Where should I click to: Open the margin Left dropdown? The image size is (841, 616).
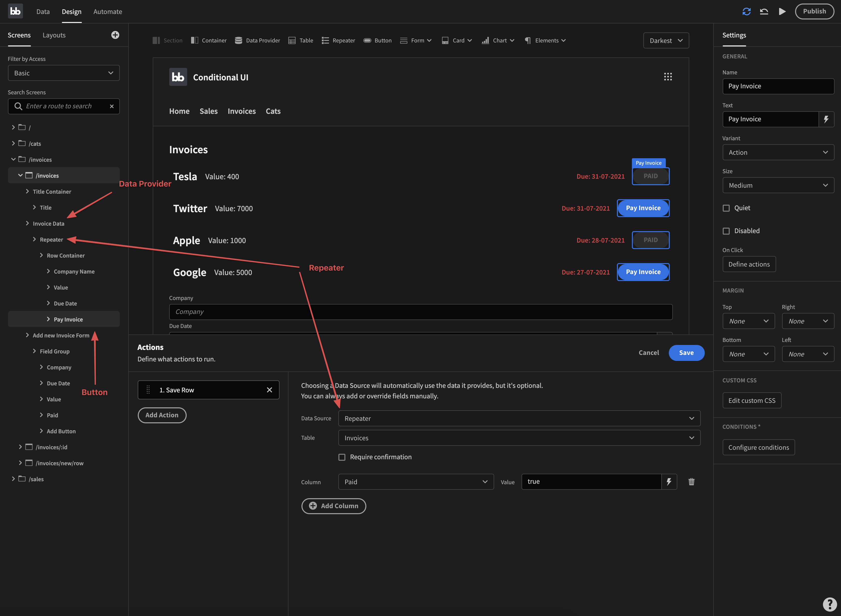808,354
